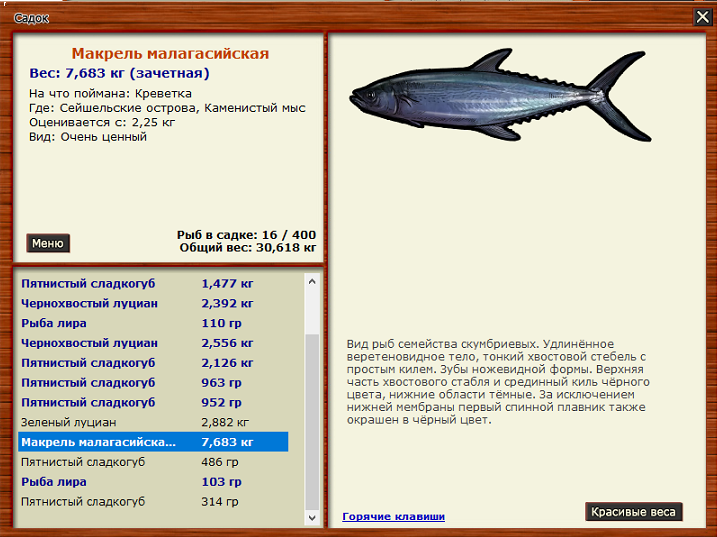Select Рыба лира 110 гр row

pos(153,323)
